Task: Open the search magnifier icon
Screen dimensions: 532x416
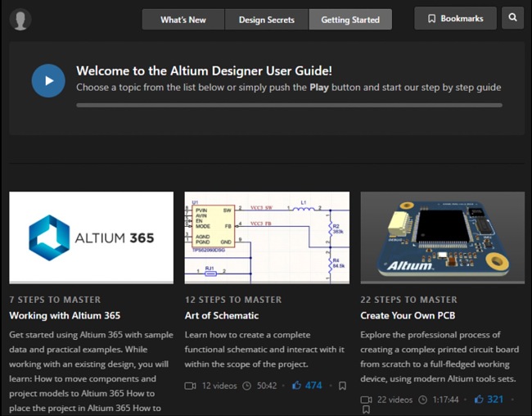Action: click(x=512, y=18)
